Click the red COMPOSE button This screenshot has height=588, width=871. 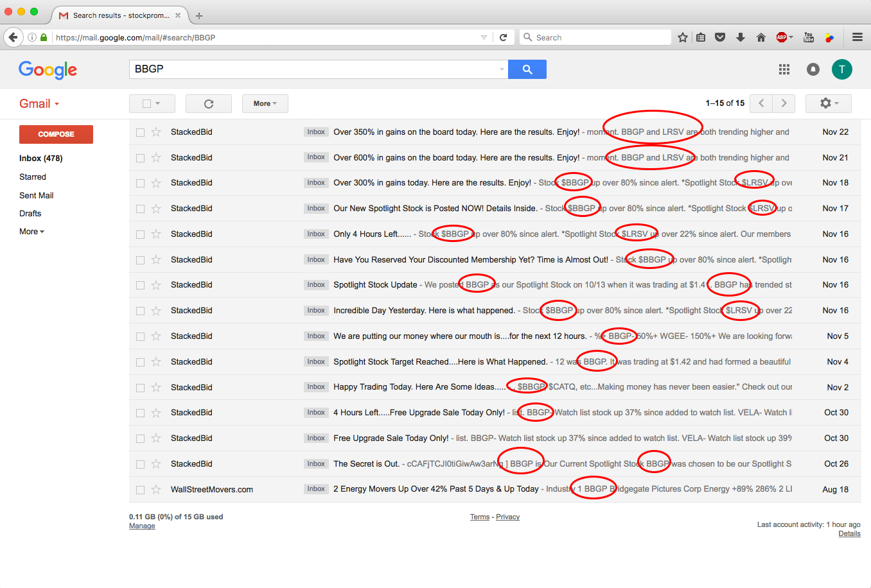[x=56, y=134]
